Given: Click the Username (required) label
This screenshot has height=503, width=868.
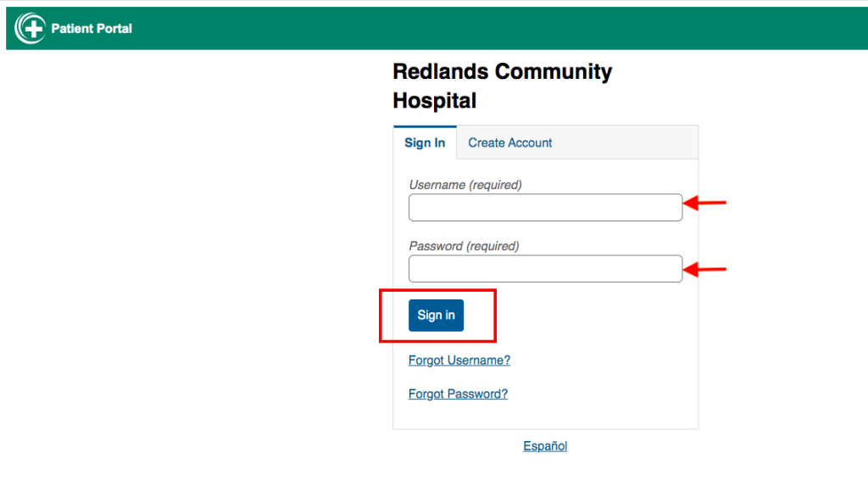Looking at the screenshot, I should pyautogui.click(x=465, y=184).
